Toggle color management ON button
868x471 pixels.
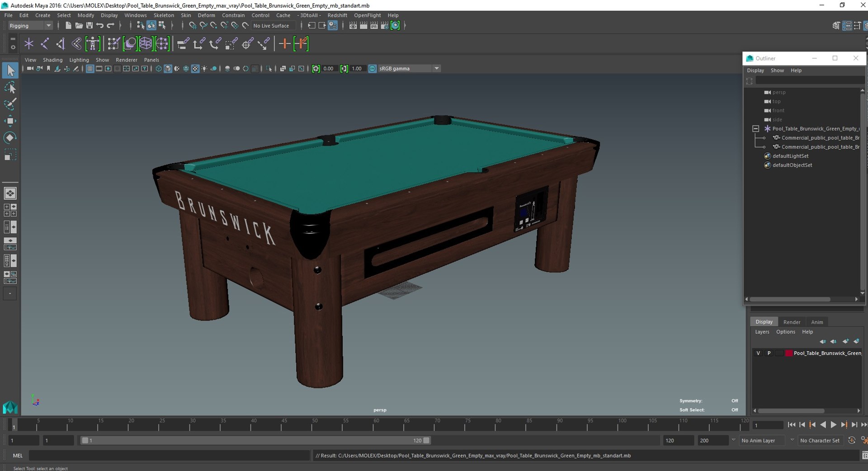[372, 69]
